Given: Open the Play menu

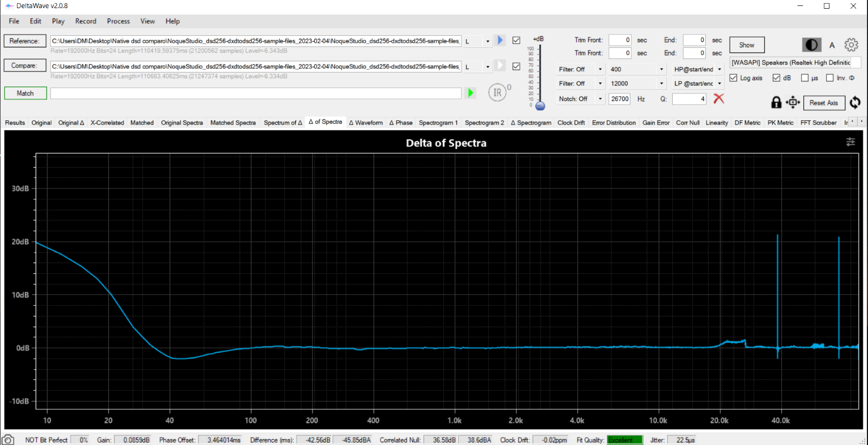Looking at the screenshot, I should coord(58,21).
